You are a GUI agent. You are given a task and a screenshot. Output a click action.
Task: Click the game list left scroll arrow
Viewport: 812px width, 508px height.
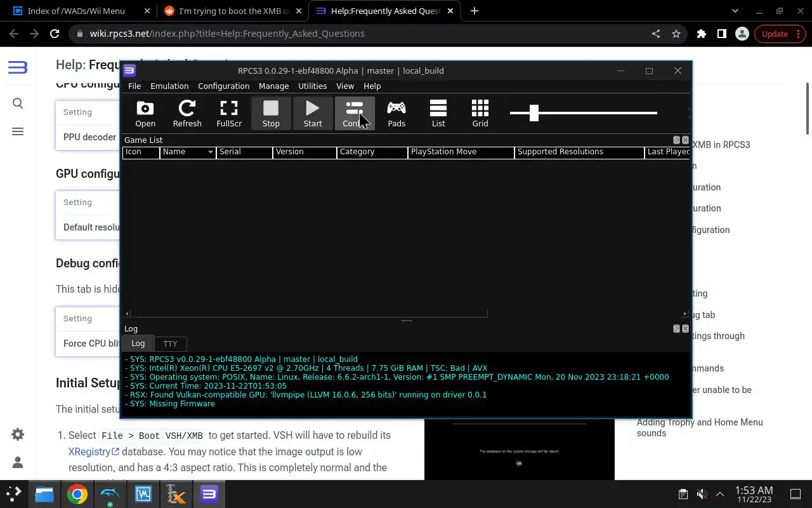(127, 314)
